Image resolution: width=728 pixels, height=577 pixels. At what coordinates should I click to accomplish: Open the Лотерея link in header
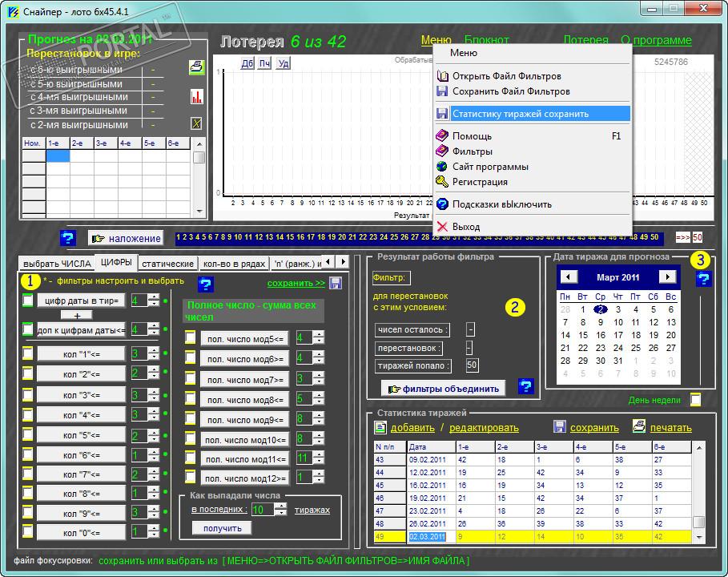586,40
